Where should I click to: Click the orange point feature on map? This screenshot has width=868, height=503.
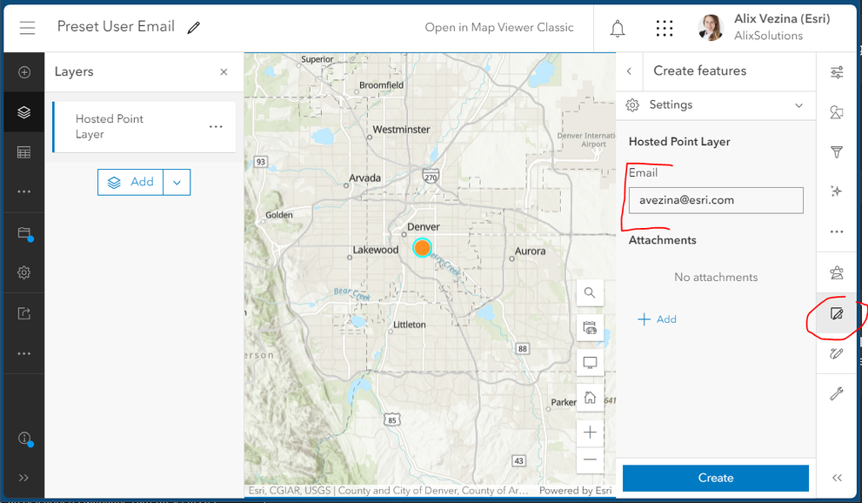(x=423, y=248)
